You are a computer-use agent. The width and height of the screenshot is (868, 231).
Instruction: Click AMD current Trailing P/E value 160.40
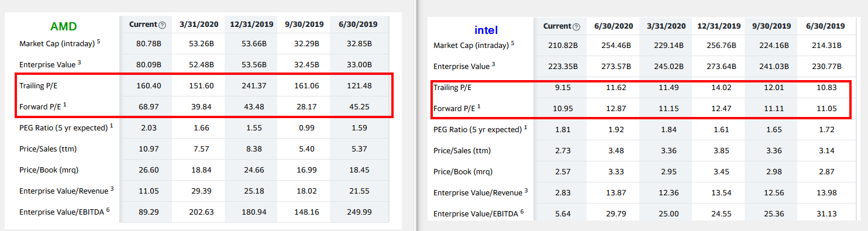click(x=148, y=85)
